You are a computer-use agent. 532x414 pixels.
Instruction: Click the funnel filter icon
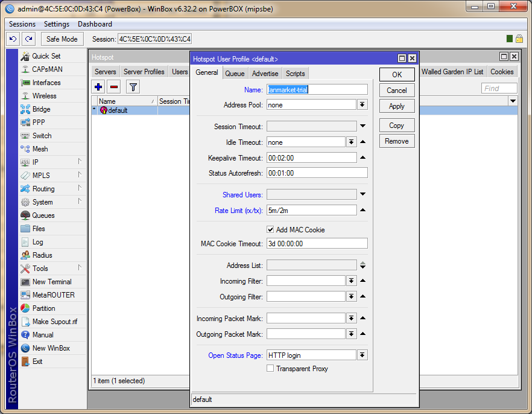pos(133,87)
